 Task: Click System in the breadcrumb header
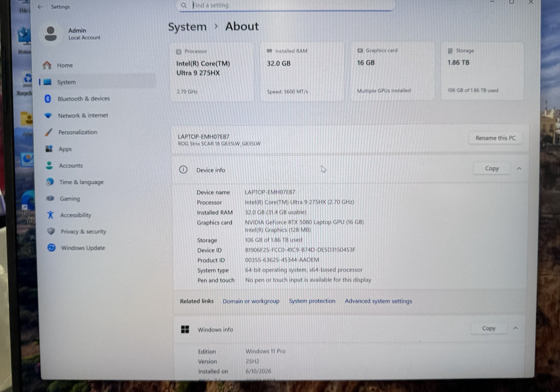(187, 27)
